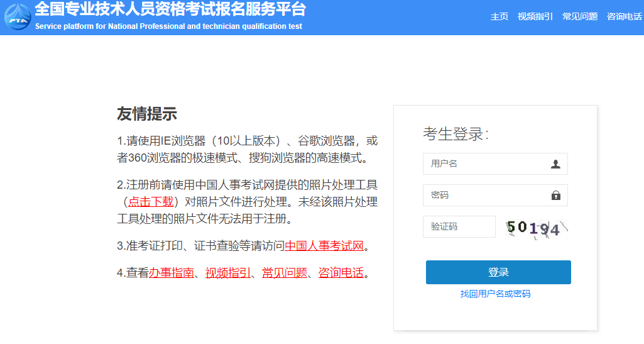Click the red 视频指引 link in tip 4
This screenshot has width=644, height=344.
click(x=227, y=273)
